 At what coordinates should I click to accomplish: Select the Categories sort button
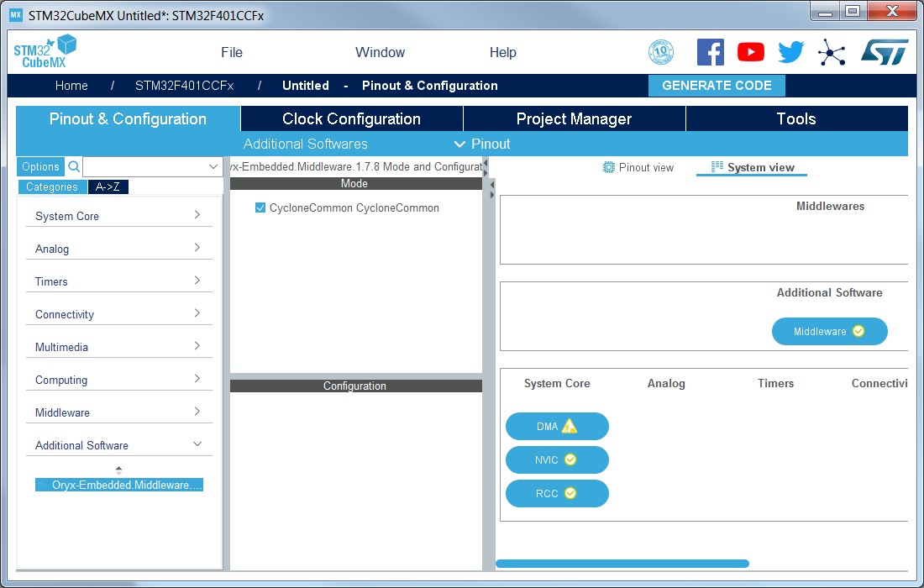52,186
